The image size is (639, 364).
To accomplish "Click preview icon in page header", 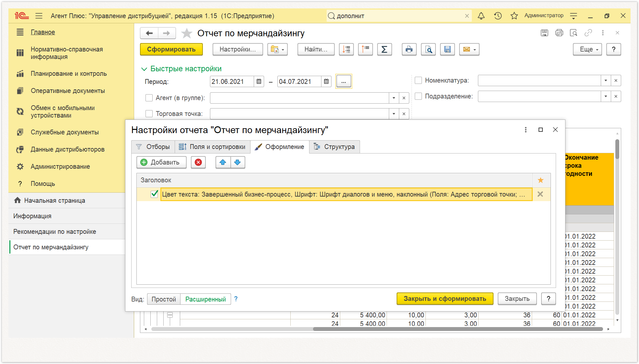I will tap(574, 33).
